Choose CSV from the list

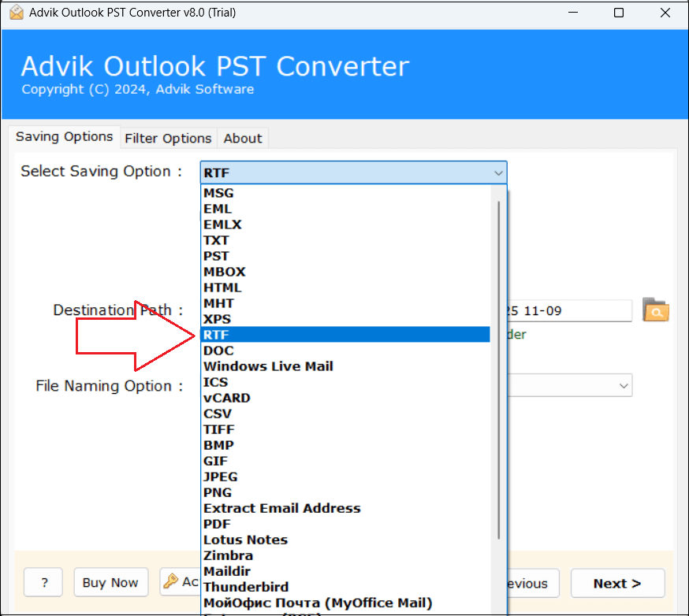tap(345, 414)
